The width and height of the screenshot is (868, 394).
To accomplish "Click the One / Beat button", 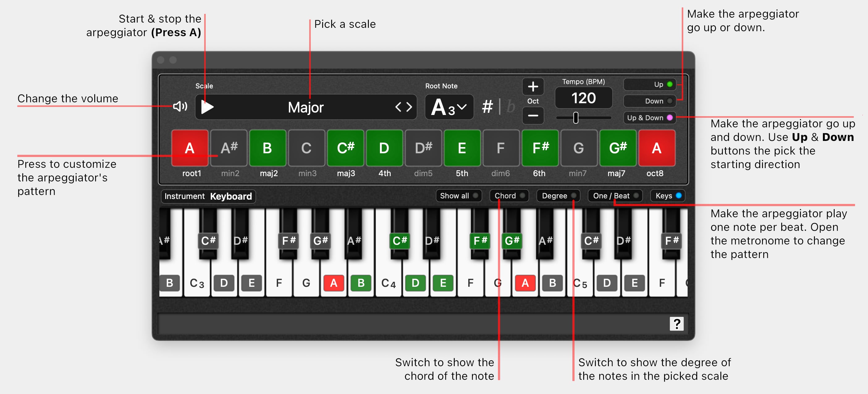I will point(615,196).
